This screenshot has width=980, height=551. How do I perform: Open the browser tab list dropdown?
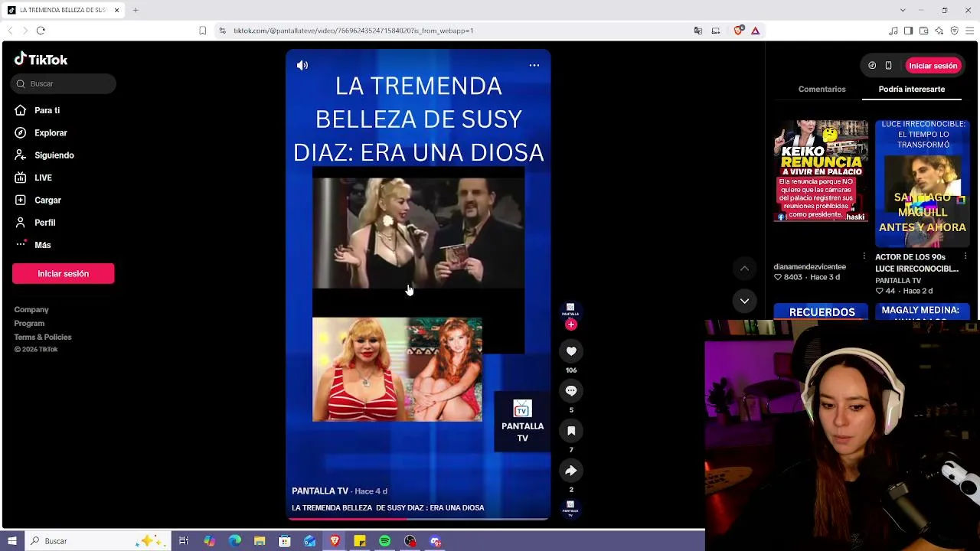(x=903, y=10)
